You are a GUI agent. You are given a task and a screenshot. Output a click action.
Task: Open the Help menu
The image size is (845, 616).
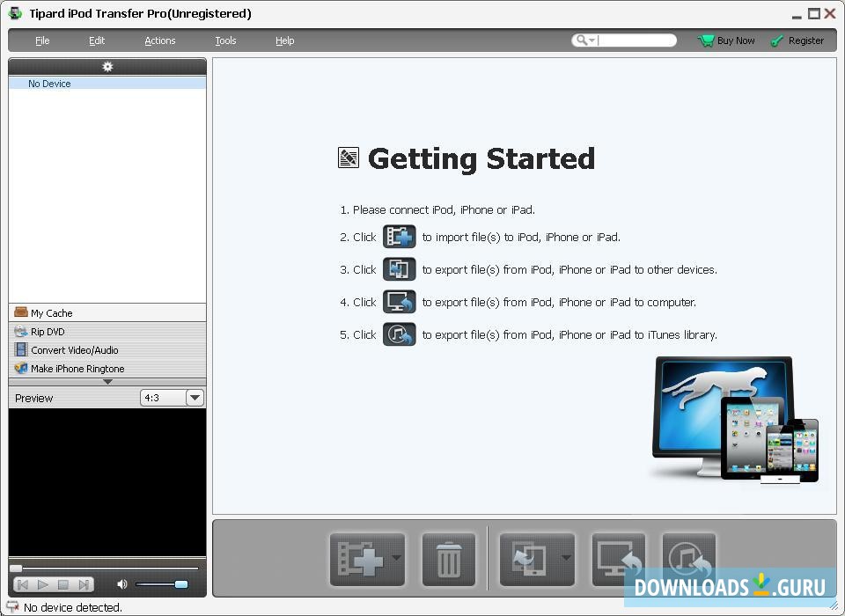284,40
